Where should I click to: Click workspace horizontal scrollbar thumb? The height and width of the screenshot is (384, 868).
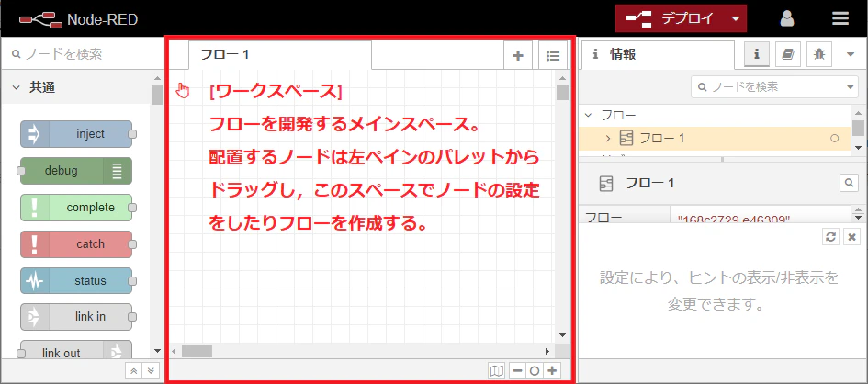[x=197, y=351]
